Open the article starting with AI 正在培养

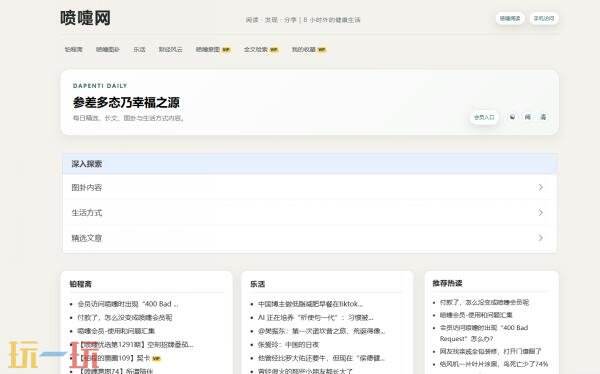tap(316, 317)
